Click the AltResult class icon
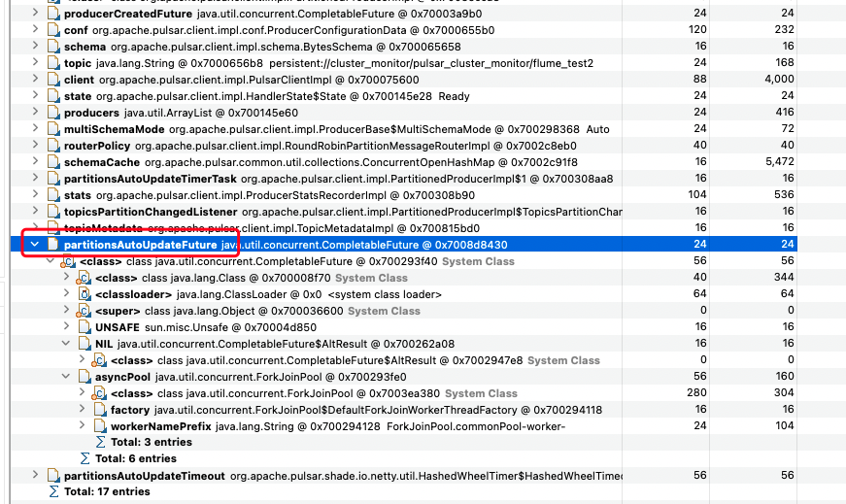Viewport: 846px width, 504px height. (x=99, y=360)
